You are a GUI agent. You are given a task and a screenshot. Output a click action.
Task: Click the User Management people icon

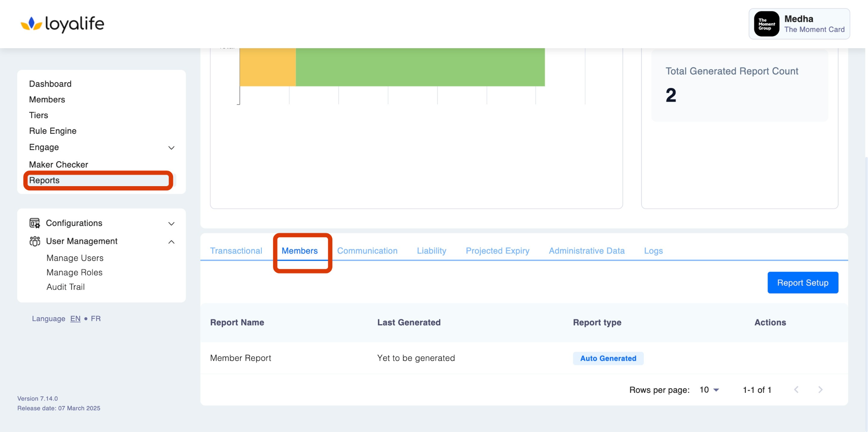(35, 241)
